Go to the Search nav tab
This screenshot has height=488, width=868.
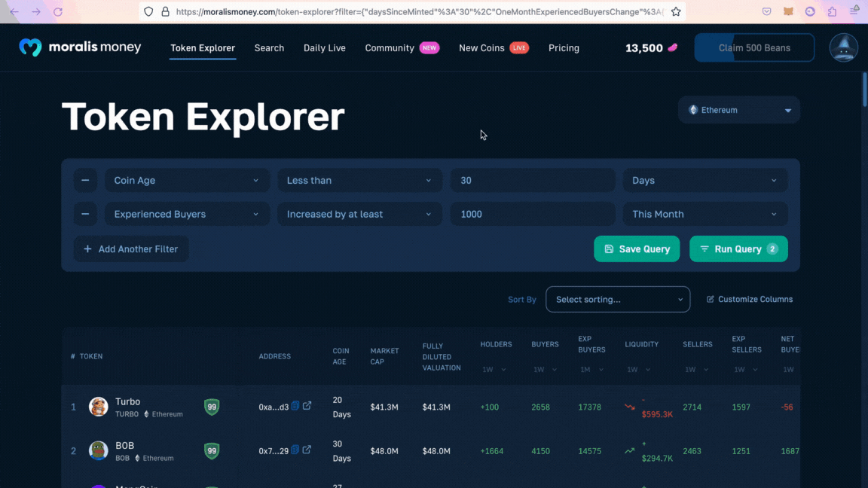(269, 48)
